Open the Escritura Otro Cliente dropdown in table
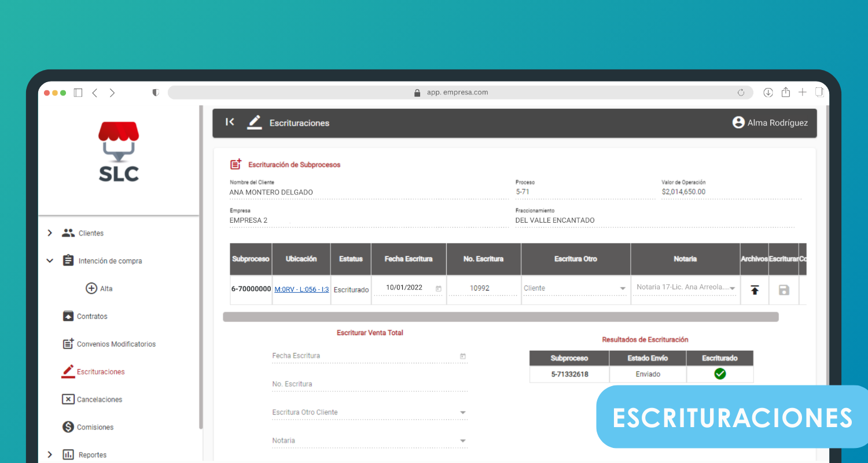The width and height of the screenshot is (868, 463). tap(623, 288)
